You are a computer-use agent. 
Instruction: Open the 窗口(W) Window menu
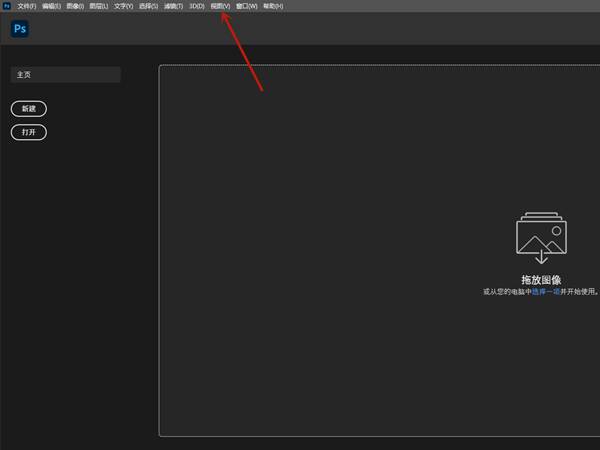coord(247,6)
